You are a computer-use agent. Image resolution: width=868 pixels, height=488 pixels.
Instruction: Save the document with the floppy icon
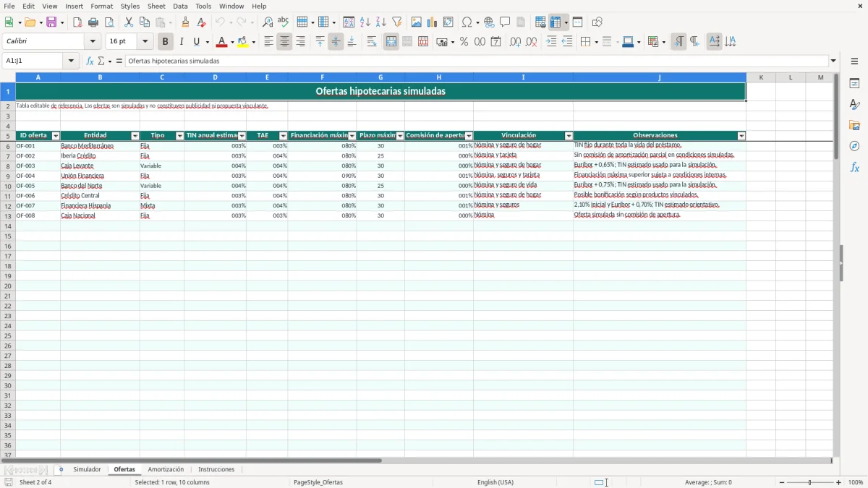point(51,22)
